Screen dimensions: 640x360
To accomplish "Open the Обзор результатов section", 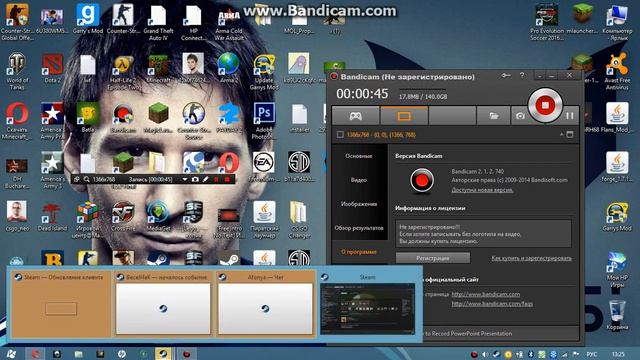I will pos(359,228).
